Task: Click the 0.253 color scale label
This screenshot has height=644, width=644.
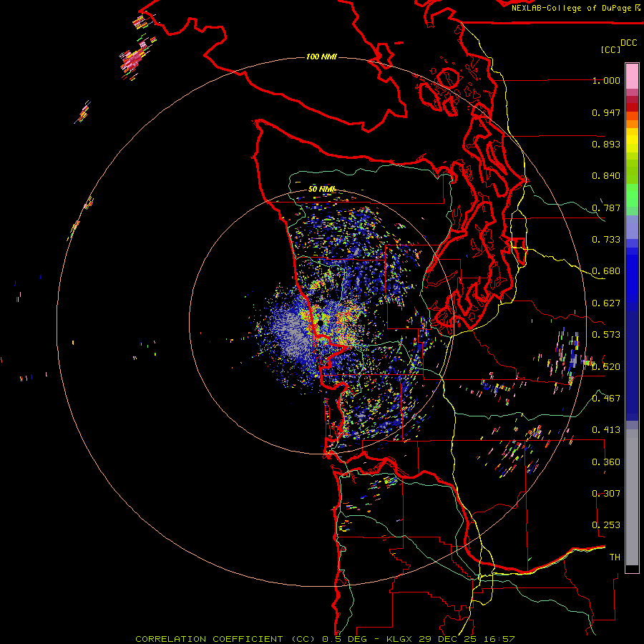Action: pos(606,525)
